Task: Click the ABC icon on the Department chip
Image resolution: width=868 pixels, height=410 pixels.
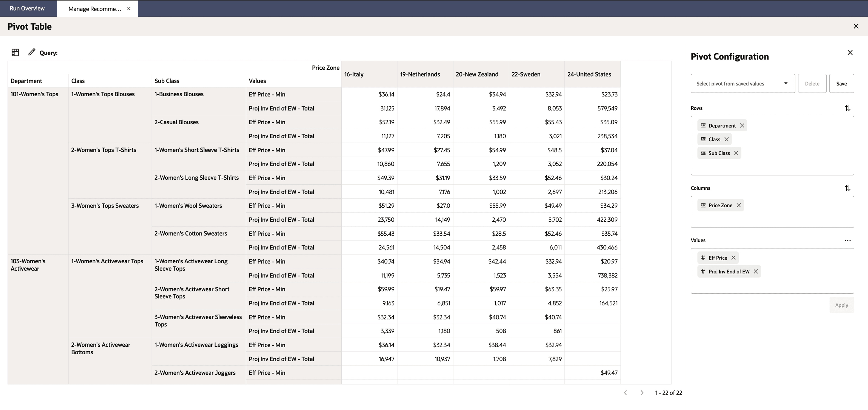Action: [x=703, y=125]
